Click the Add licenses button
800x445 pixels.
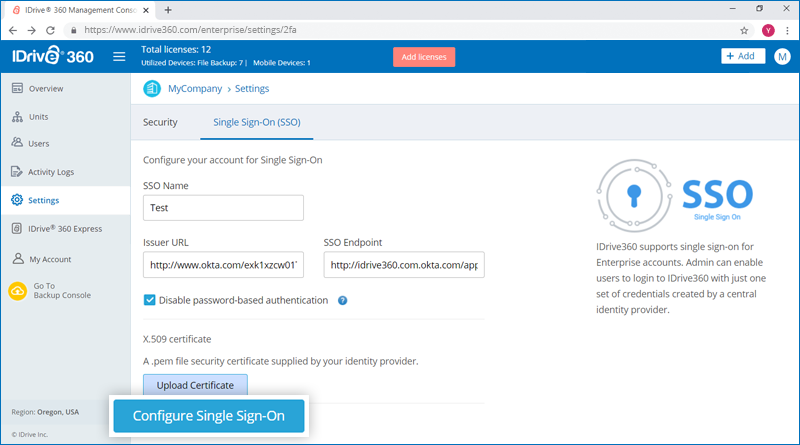[x=423, y=57]
